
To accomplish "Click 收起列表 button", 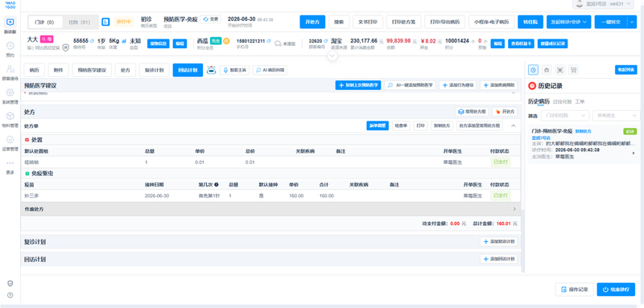I will pyautogui.click(x=626, y=70).
